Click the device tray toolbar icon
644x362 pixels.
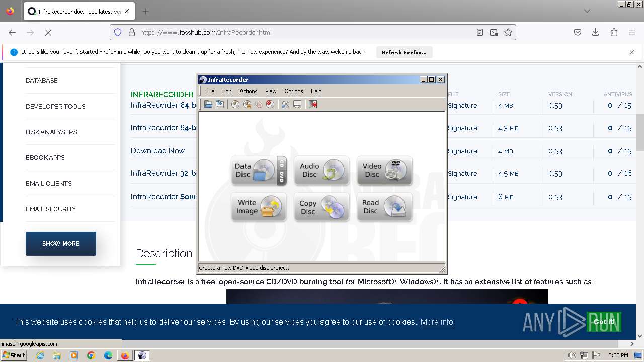point(297,104)
